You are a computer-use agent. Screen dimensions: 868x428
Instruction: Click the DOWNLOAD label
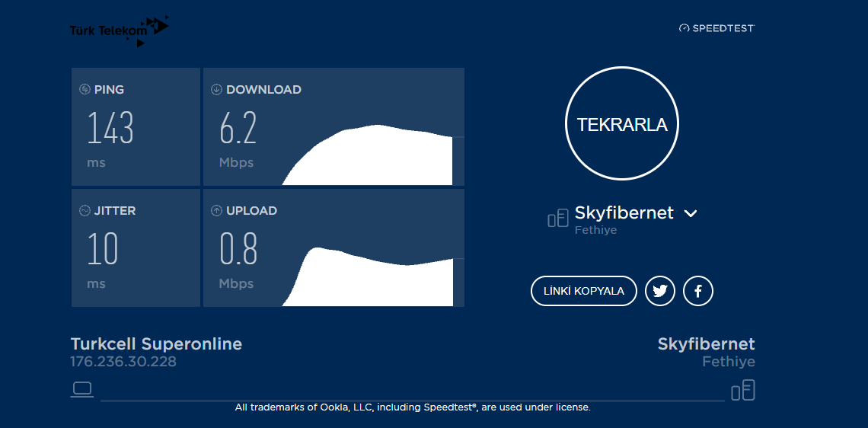click(263, 89)
